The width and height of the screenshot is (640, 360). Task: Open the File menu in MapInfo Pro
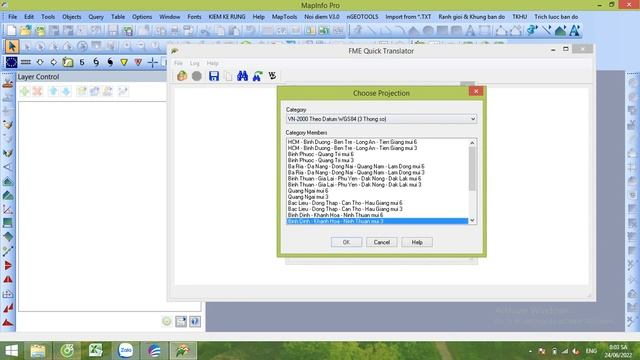[13, 17]
